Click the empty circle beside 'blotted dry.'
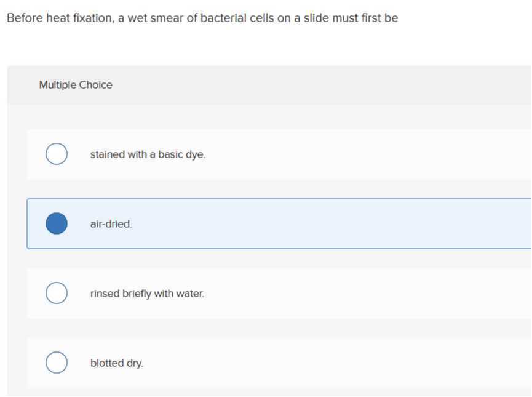The width and height of the screenshot is (532, 397). click(56, 363)
